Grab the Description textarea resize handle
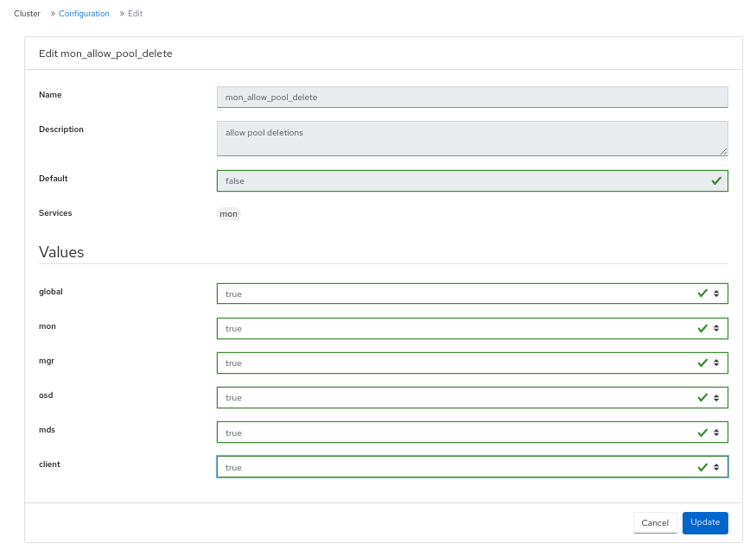 pos(723,151)
